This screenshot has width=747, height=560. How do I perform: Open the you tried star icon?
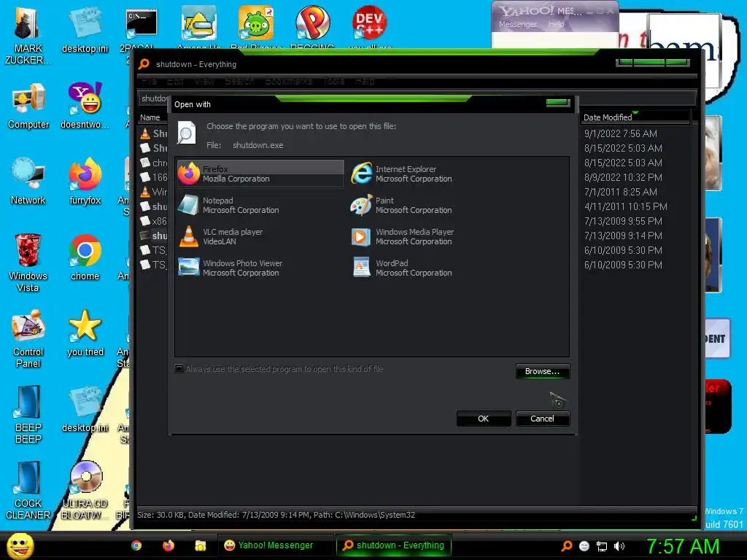85,333
